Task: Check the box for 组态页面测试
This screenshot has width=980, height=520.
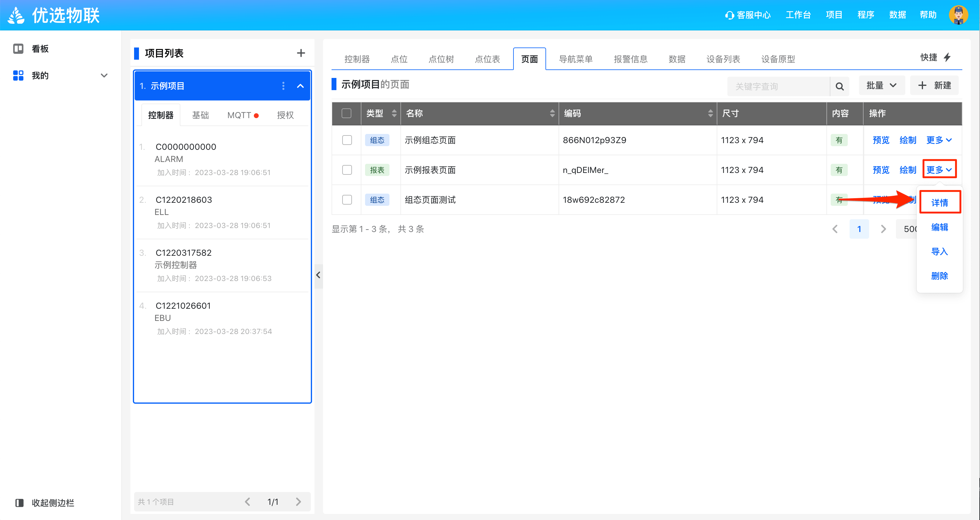Action: click(347, 199)
